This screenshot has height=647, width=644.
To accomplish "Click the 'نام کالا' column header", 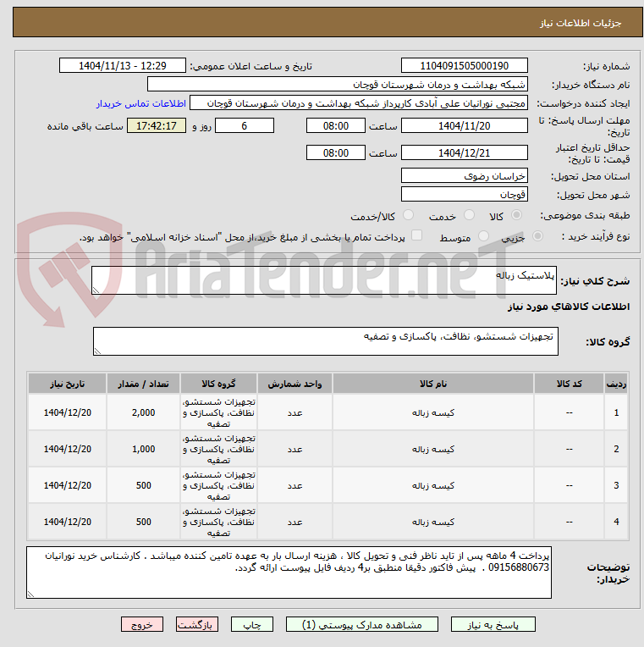I will [x=433, y=384].
